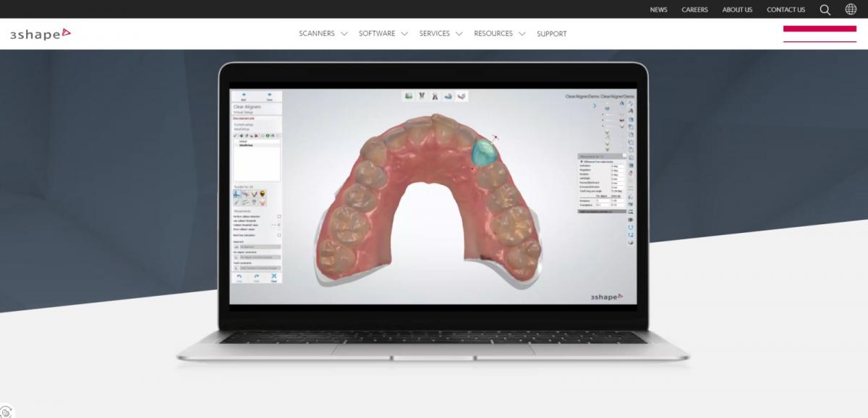
Task: Open the About Us link
Action: tap(737, 9)
